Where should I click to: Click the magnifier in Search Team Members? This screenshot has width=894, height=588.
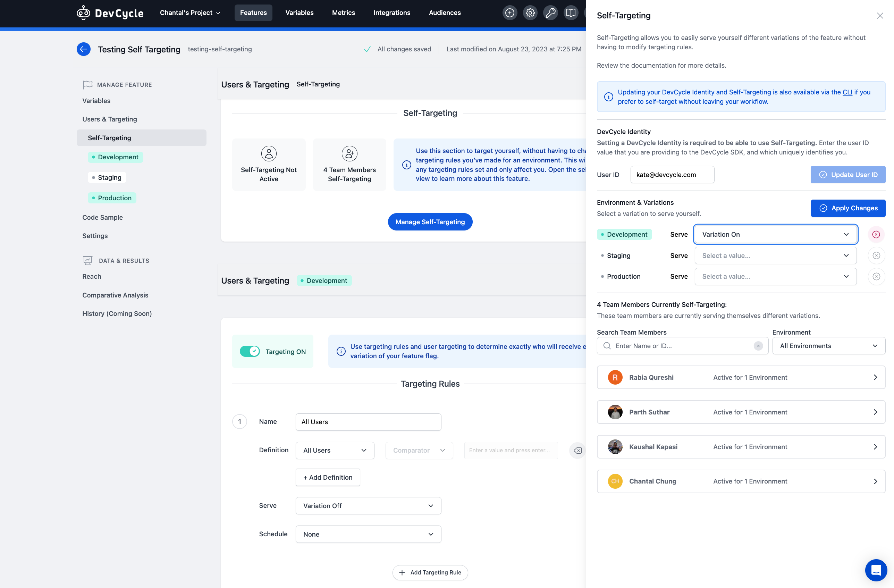607,346
